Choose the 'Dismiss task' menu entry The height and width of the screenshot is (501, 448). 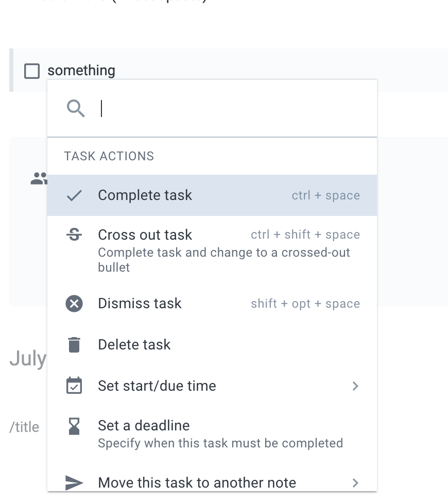(x=140, y=304)
